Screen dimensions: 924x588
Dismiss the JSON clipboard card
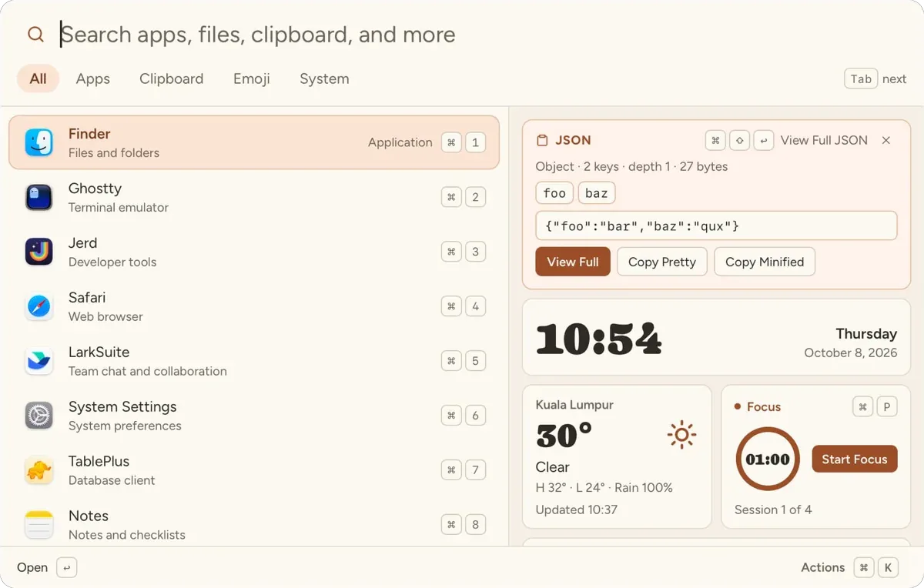(x=886, y=140)
